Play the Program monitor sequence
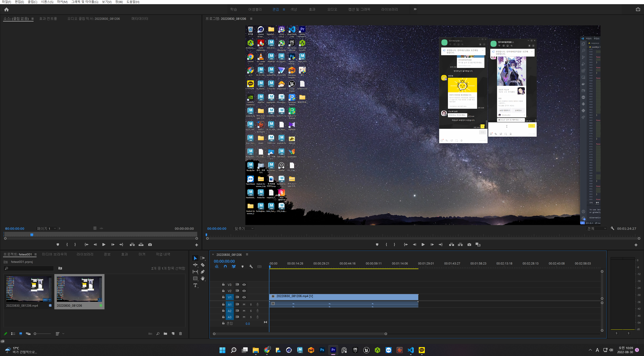The width and height of the screenshot is (644, 356). pyautogui.click(x=423, y=245)
